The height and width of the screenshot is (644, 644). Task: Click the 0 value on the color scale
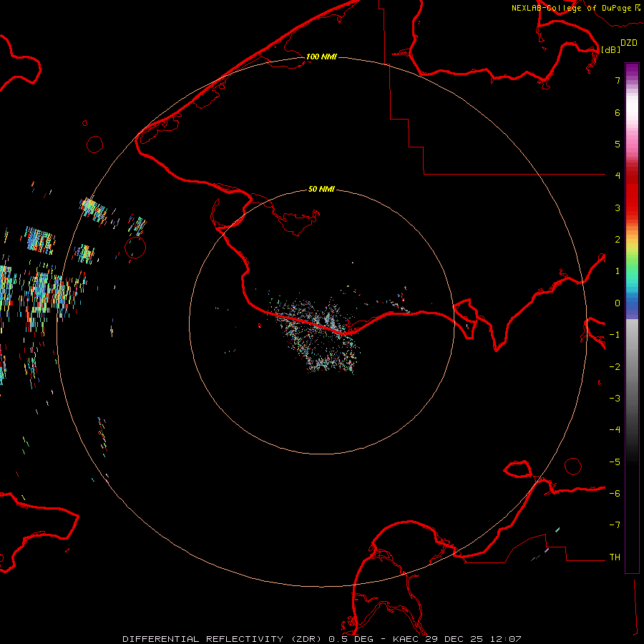tap(618, 303)
